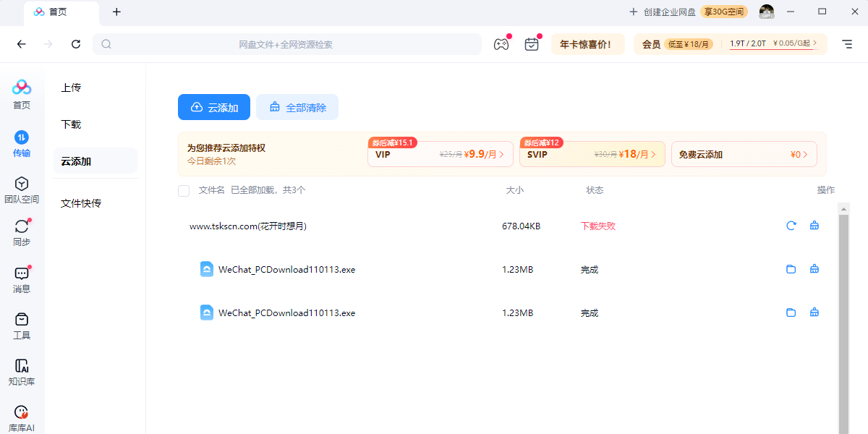Expand the SVIP ¥18/月 offer arrow
Viewport: 868px width, 434px height.
point(654,154)
